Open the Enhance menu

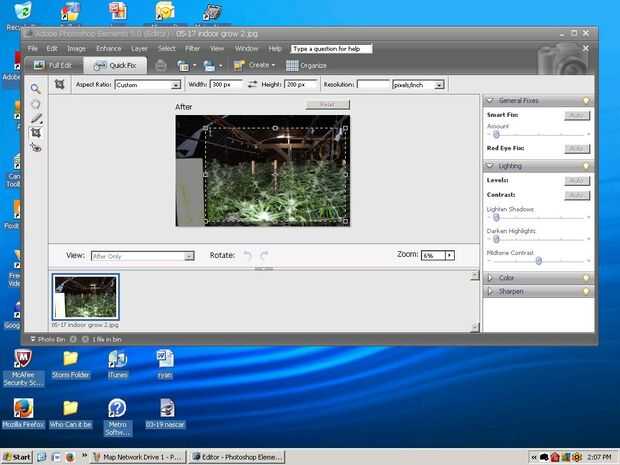coord(109,48)
